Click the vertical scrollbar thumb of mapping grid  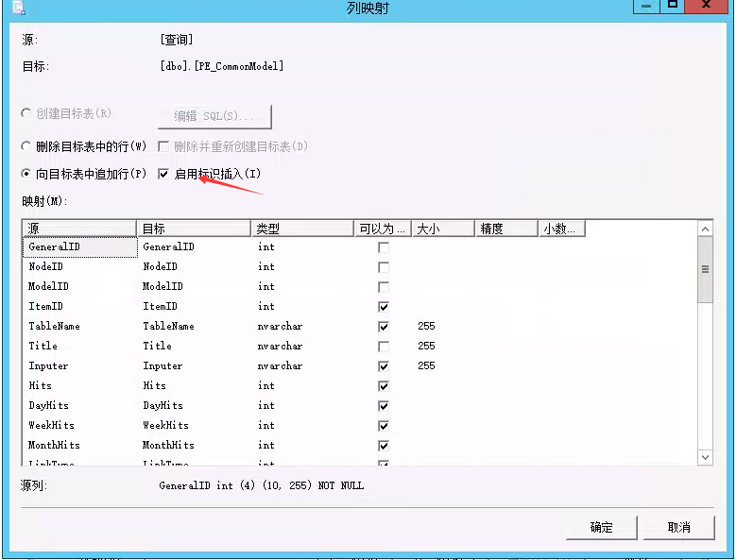click(x=705, y=269)
